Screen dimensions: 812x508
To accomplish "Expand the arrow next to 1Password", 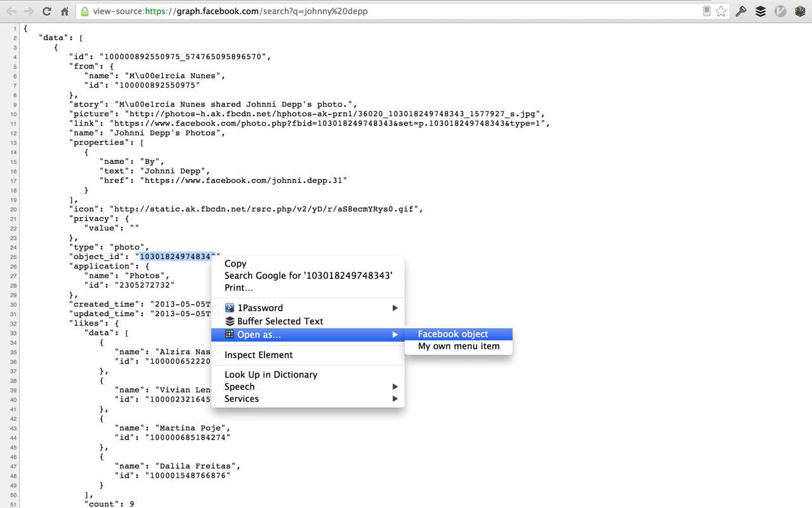I will point(395,308).
